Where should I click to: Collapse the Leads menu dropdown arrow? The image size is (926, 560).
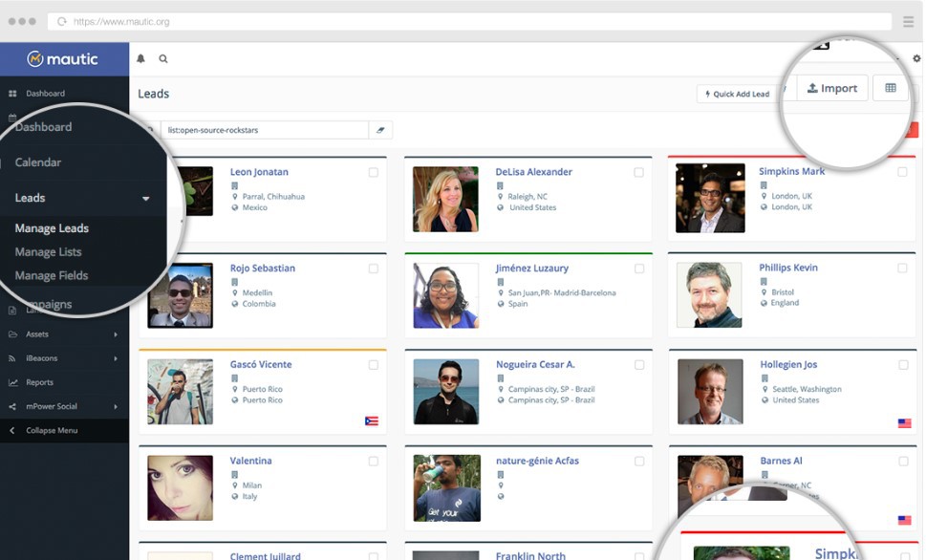145,199
